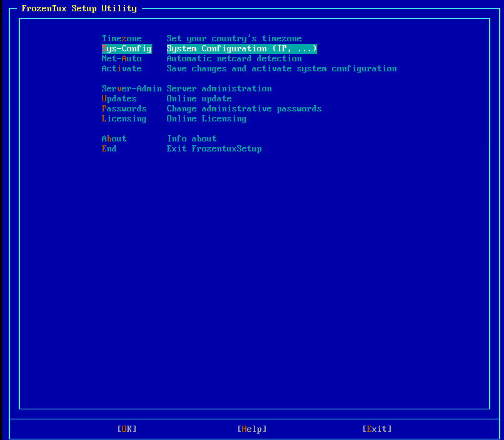The image size is (504, 440).
Task: Click 'Set your country's timezone' description
Action: point(234,39)
